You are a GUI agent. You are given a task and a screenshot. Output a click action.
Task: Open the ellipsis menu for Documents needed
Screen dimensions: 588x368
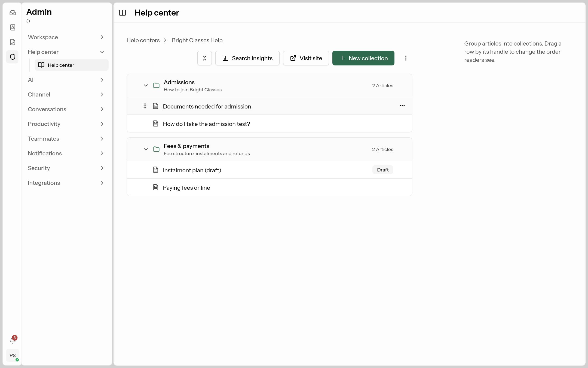(402, 106)
